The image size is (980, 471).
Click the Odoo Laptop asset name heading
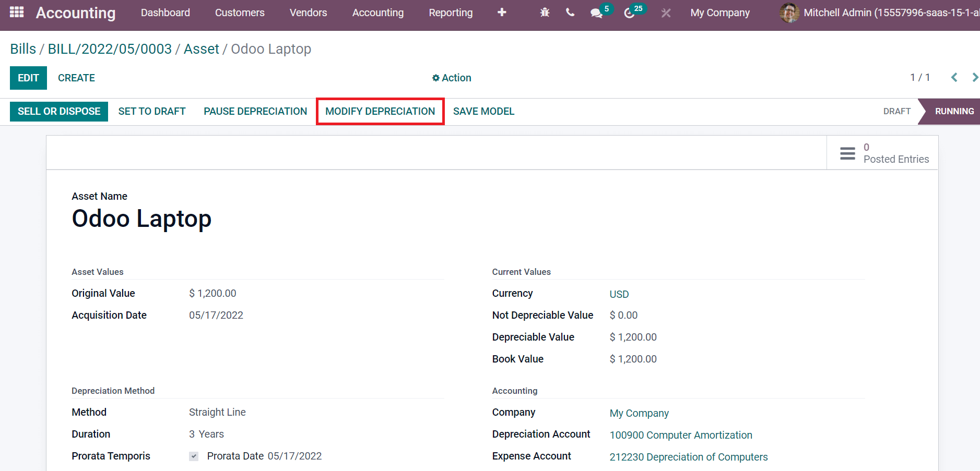141,219
